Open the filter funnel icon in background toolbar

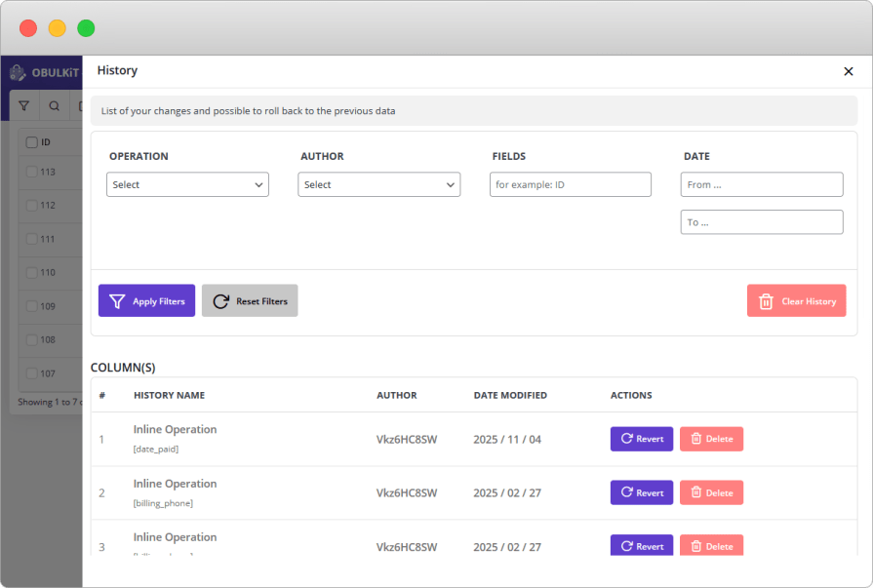pos(24,106)
